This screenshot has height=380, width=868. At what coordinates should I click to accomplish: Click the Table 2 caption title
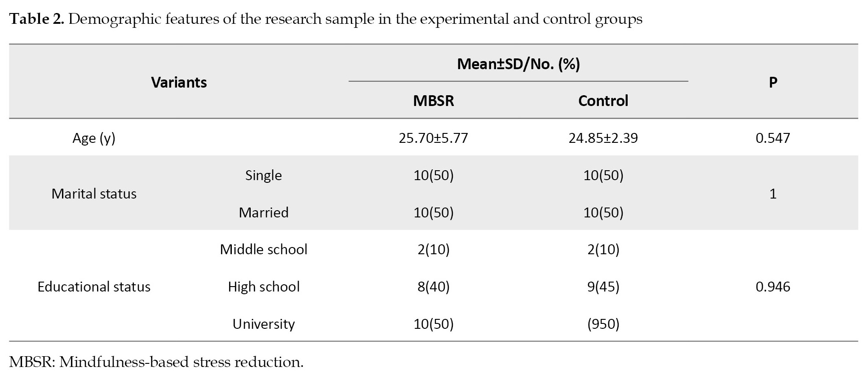coord(325,19)
